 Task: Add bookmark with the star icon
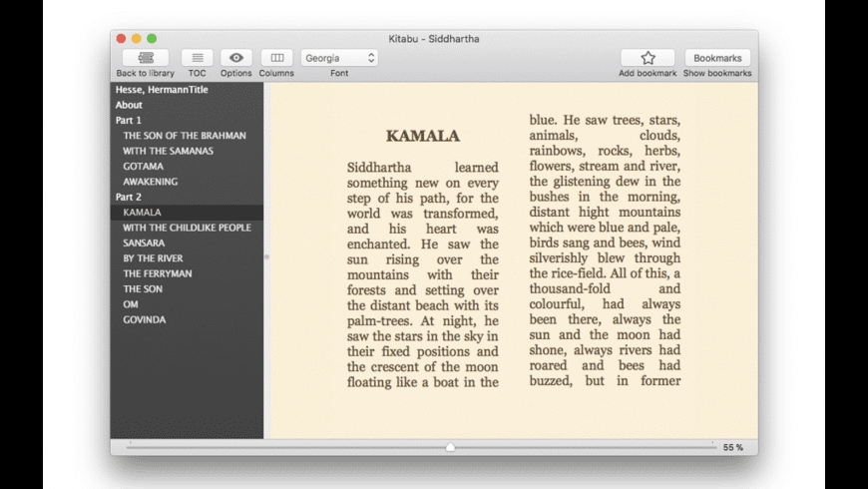(648, 58)
